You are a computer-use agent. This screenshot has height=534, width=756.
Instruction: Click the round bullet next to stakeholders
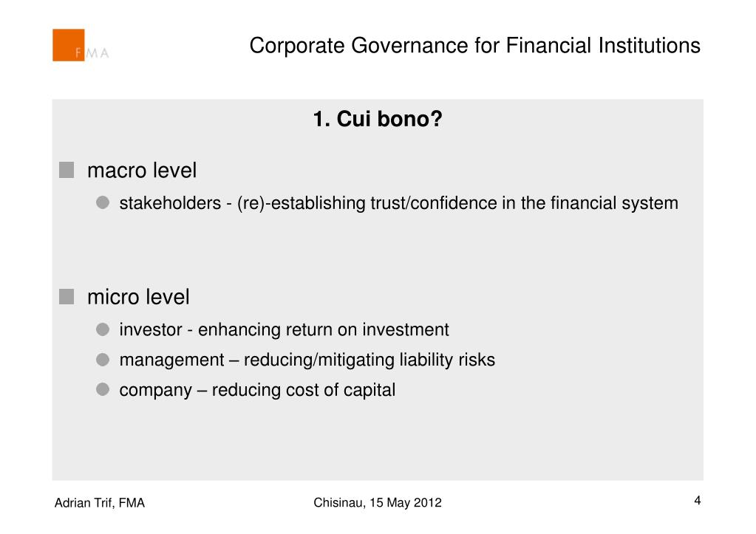[x=103, y=202]
